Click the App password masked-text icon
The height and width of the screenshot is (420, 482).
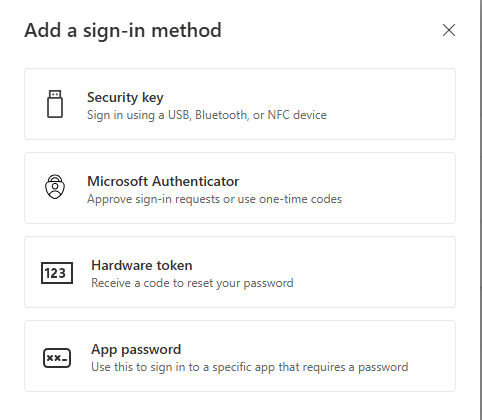57,358
